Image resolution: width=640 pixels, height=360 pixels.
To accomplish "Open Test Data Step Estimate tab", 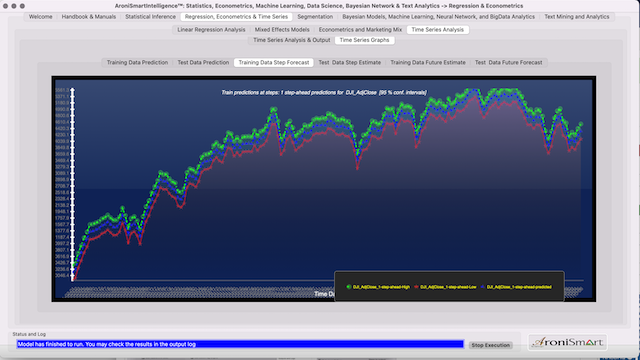I will [349, 62].
